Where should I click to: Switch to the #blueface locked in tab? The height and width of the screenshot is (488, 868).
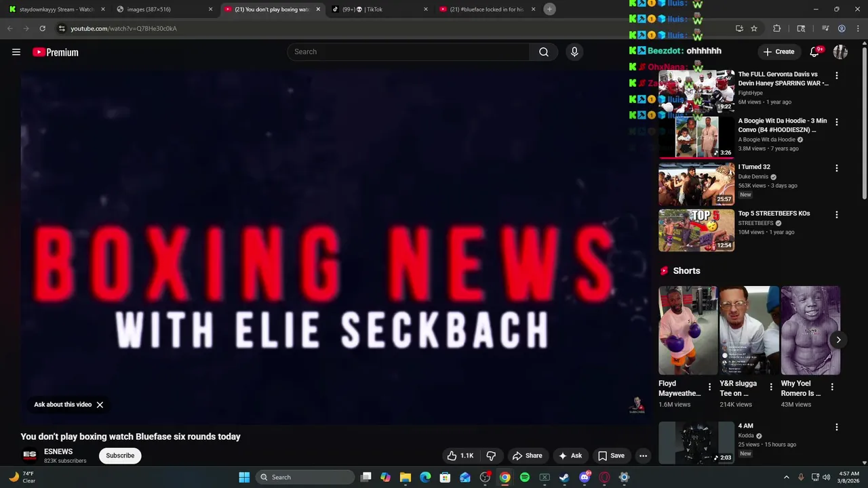(x=487, y=9)
